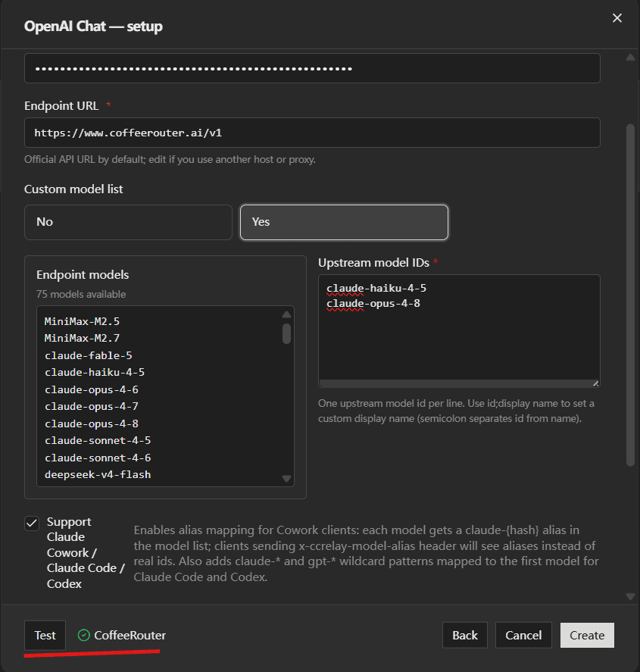The width and height of the screenshot is (640, 672).
Task: Click the 75 models available text
Action: pyautogui.click(x=81, y=295)
